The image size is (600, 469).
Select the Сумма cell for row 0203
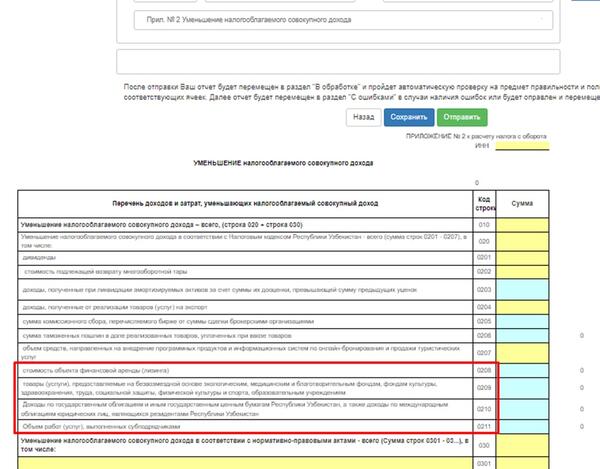[523, 288]
